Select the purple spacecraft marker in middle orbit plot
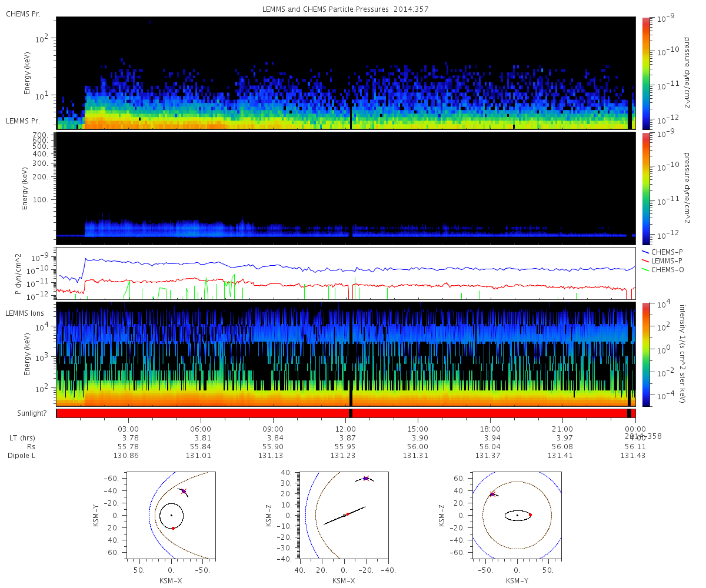The width and height of the screenshot is (706, 588). [x=366, y=478]
